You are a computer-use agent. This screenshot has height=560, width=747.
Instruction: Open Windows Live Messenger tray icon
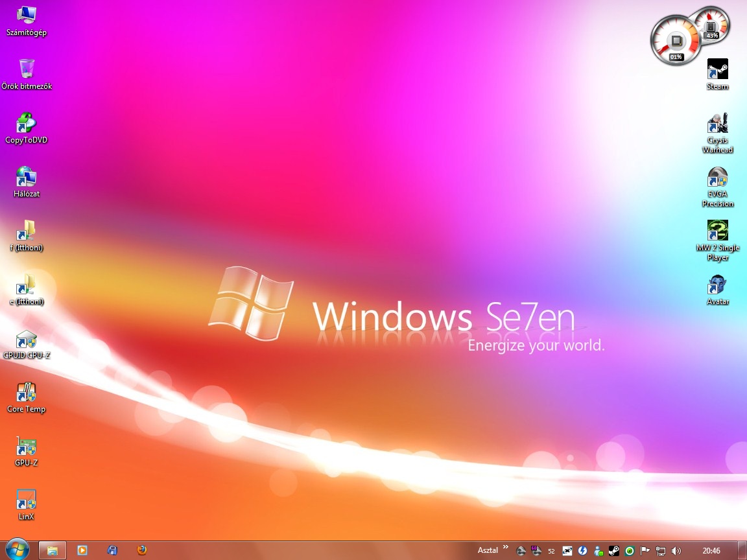tap(599, 551)
